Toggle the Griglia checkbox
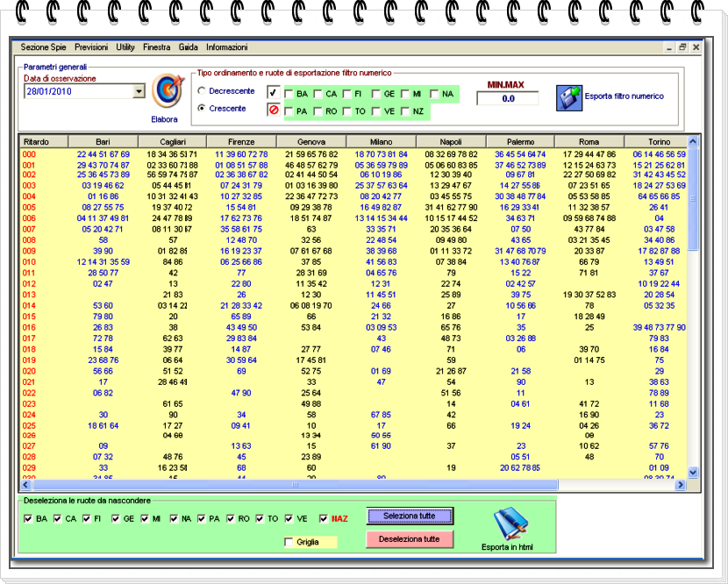This screenshot has width=728, height=584. coord(289,542)
